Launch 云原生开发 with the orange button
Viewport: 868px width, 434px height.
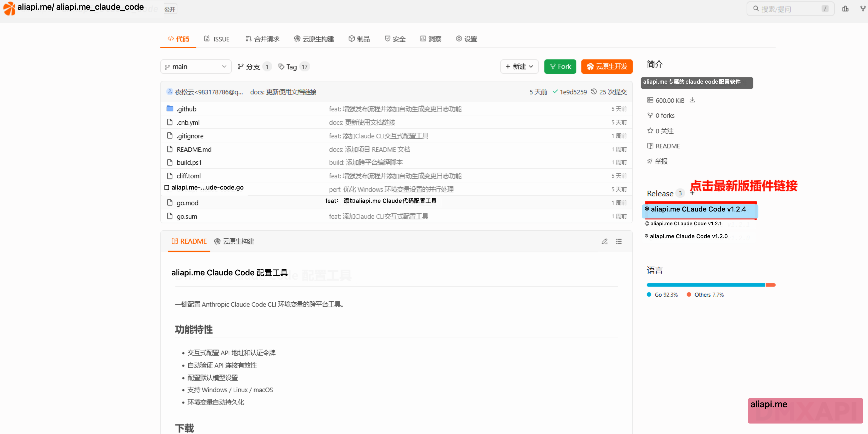(607, 67)
